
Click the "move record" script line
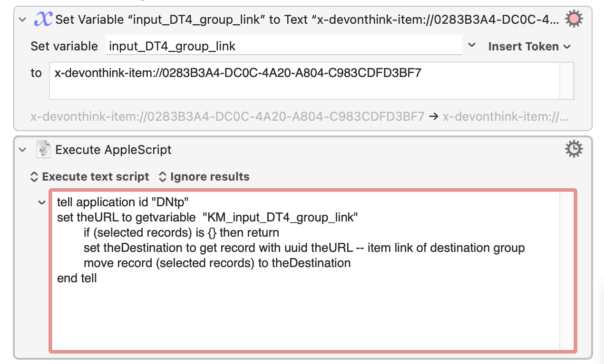pos(217,263)
